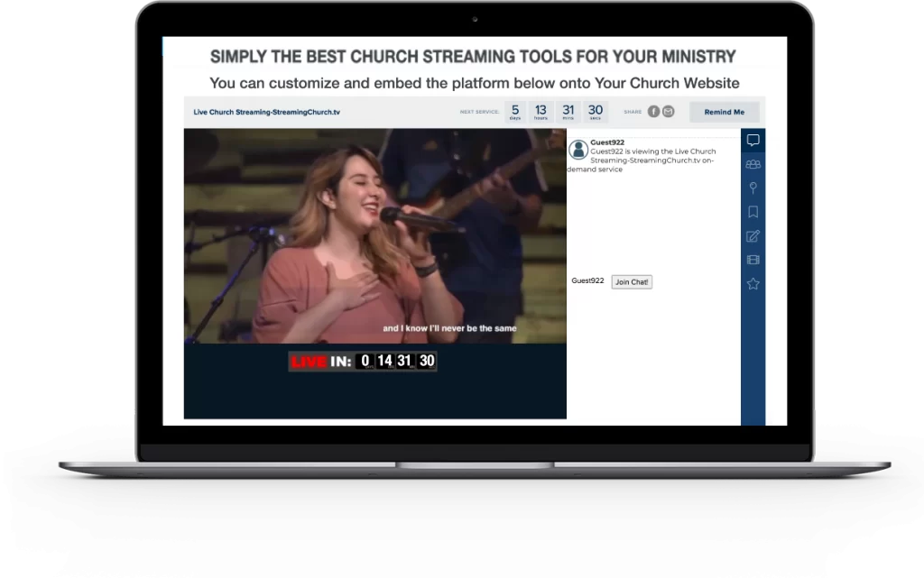Select the star icon in sidebar

(753, 284)
